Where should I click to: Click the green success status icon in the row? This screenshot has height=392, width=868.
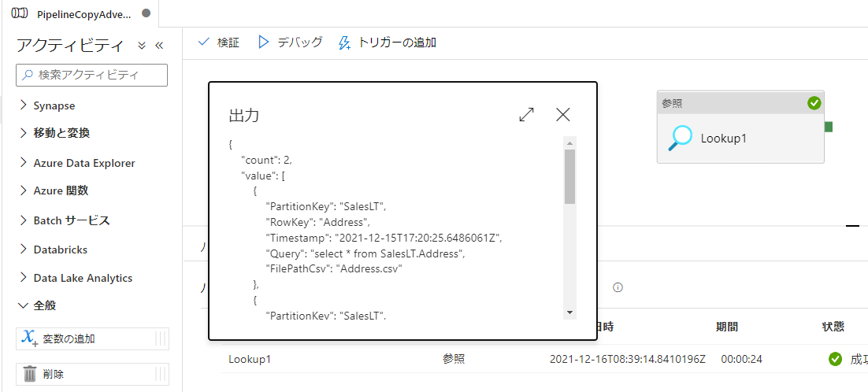point(836,359)
